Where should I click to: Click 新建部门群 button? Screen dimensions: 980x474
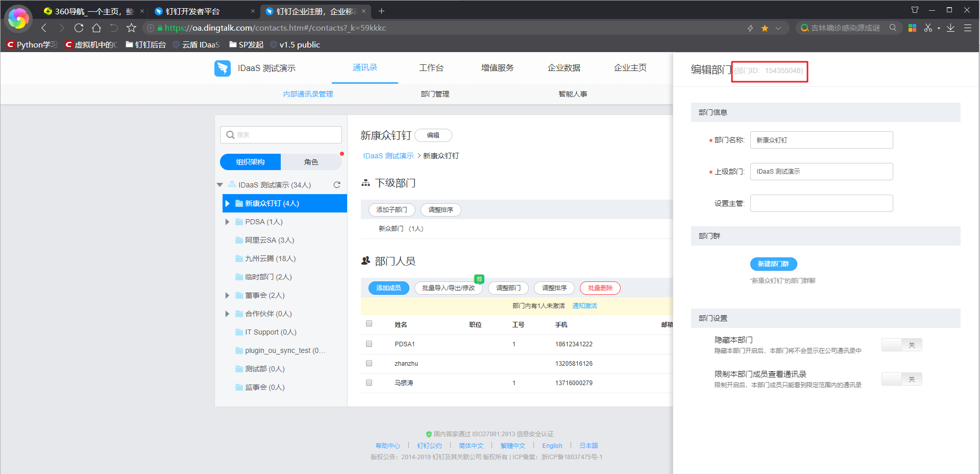click(x=773, y=264)
